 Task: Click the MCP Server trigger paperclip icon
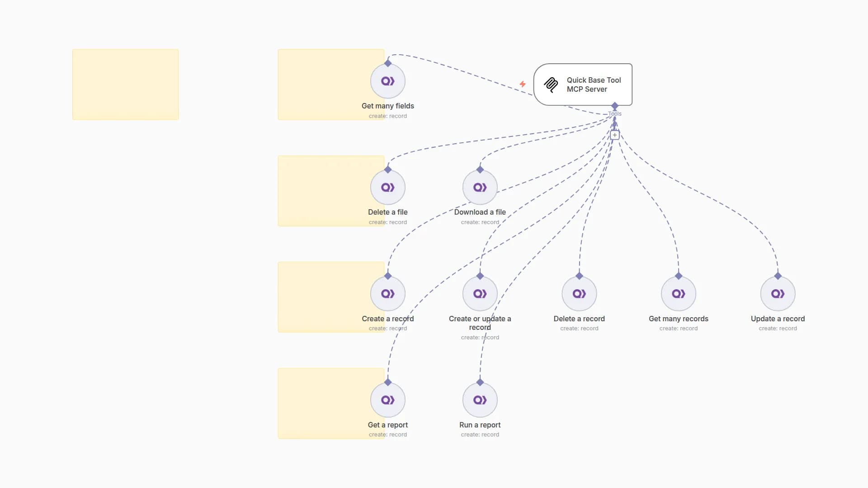click(x=551, y=84)
